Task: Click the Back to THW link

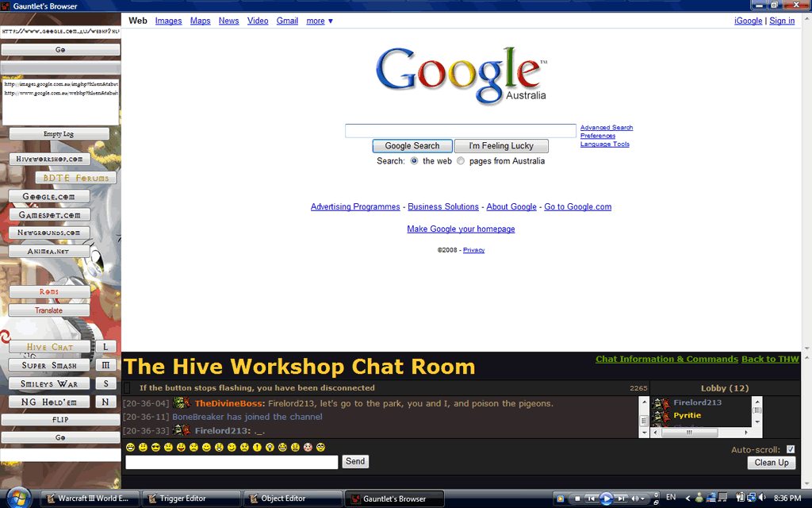Action: pos(770,359)
